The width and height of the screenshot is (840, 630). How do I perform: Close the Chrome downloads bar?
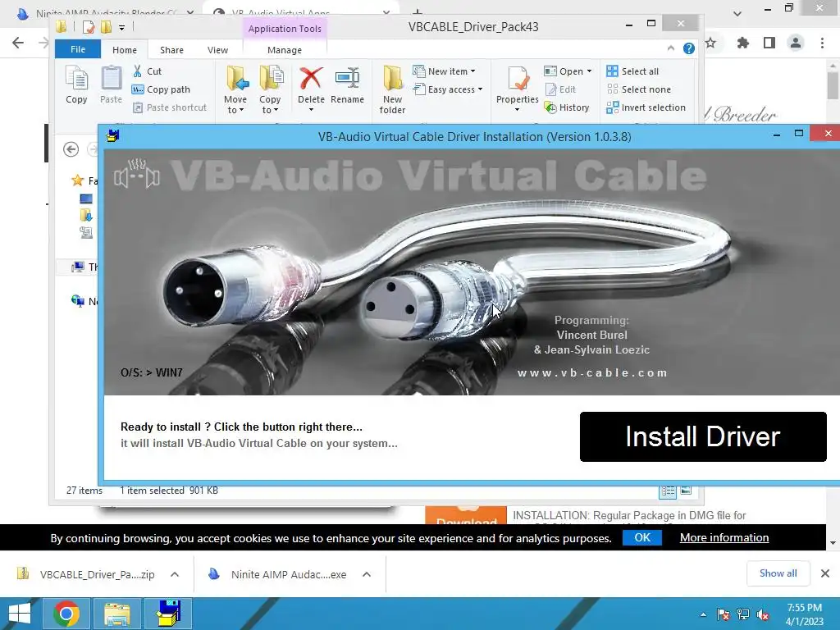pos(825,573)
